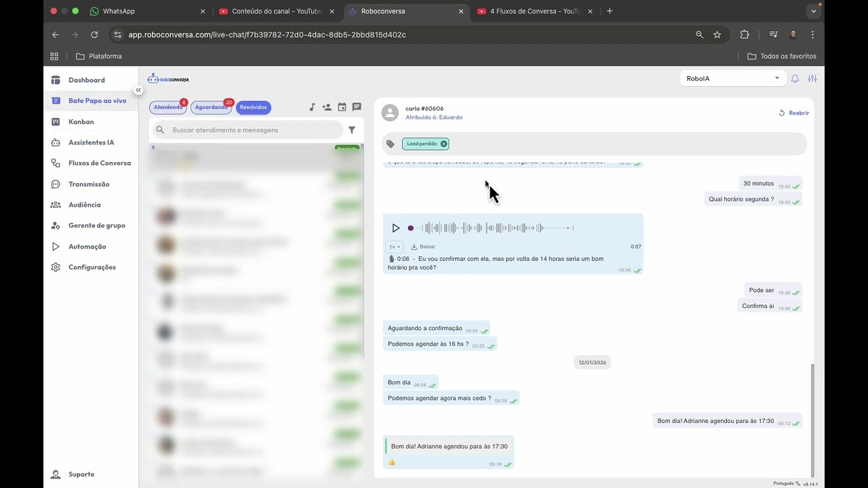Viewport: 868px width, 488px height.
Task: Click the search atendimento e mensagens field
Action: 247,130
